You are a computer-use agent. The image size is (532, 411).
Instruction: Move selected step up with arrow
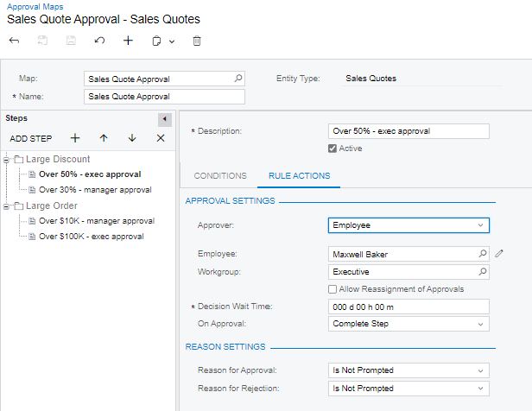(104, 138)
